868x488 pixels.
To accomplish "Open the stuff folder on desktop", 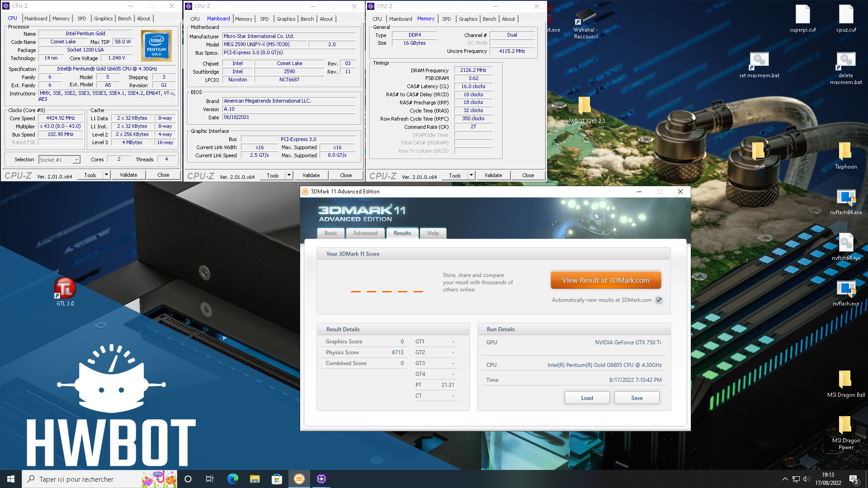I will (759, 155).
